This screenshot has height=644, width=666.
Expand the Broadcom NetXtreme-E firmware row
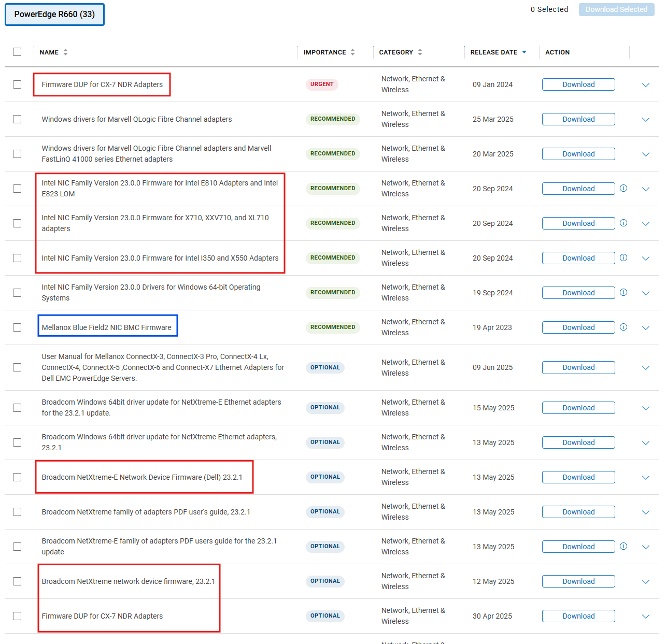click(646, 477)
